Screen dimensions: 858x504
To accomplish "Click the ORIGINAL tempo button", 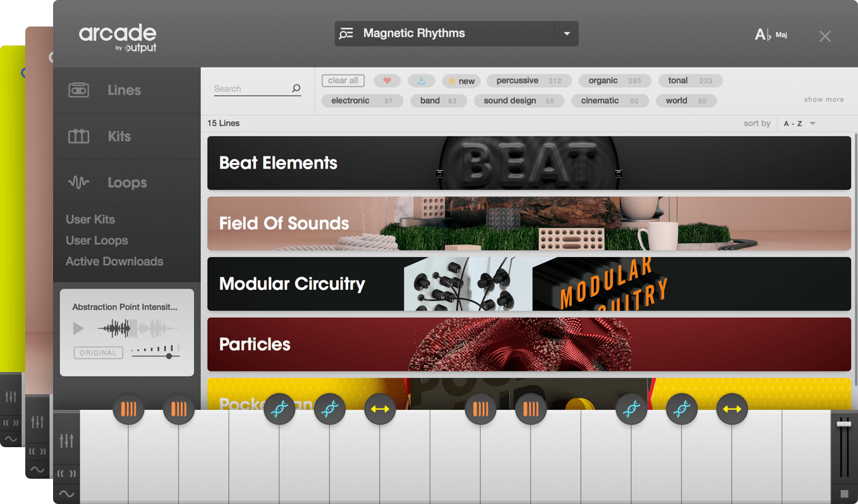I will click(98, 353).
